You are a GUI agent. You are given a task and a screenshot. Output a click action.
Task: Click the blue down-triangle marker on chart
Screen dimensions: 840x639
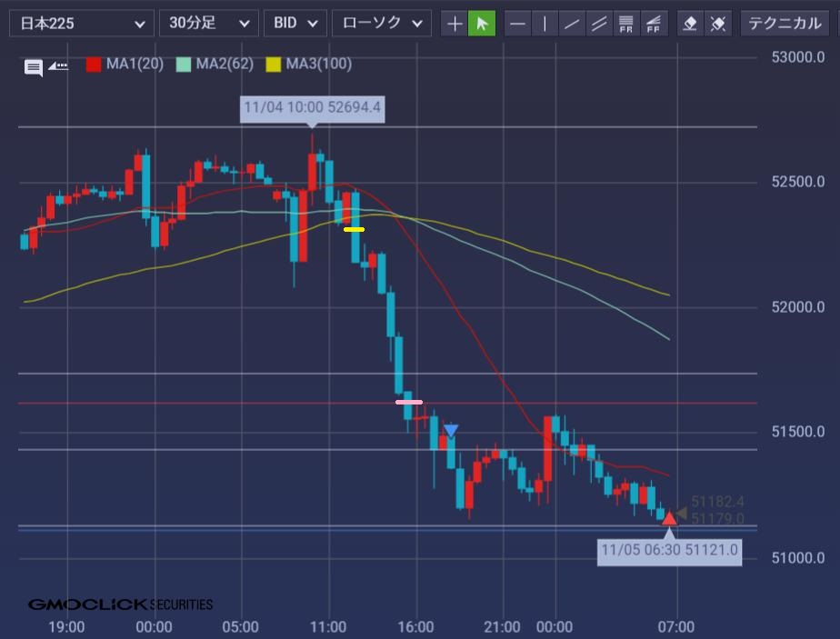(x=451, y=430)
